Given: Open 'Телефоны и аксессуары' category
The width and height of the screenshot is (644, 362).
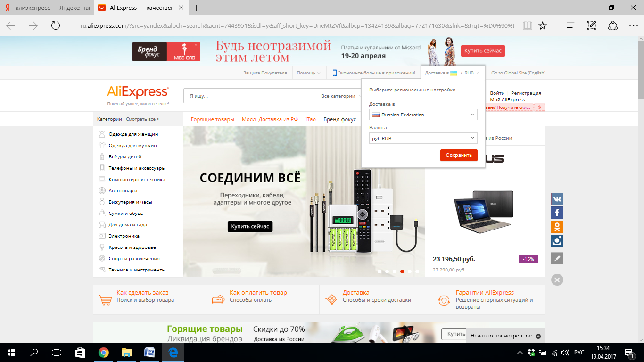Looking at the screenshot, I should click(x=137, y=168).
